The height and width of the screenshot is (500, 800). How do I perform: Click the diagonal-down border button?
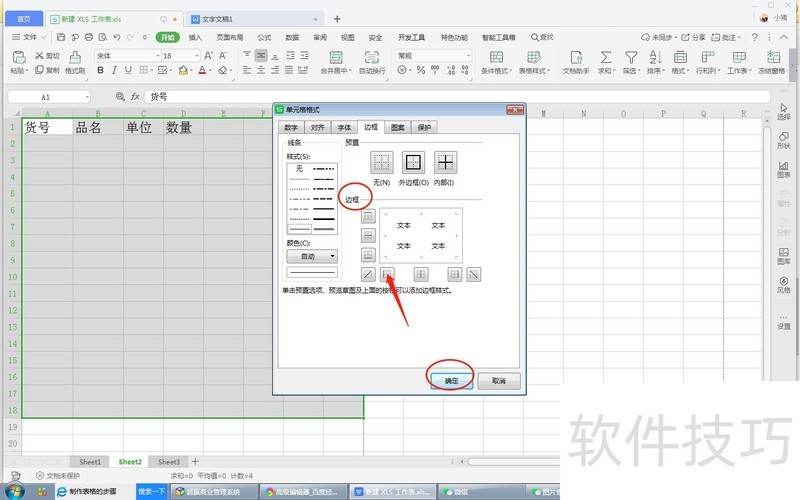474,273
